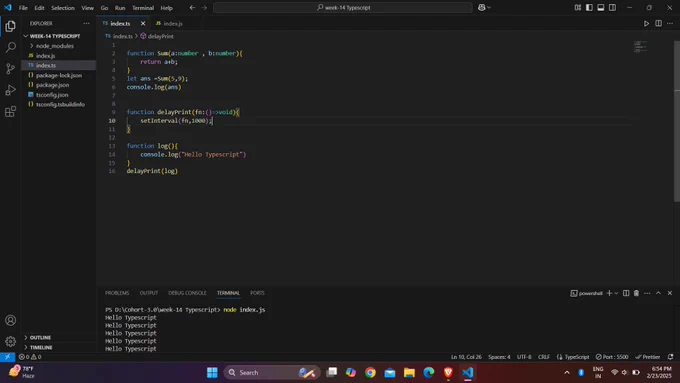Image resolution: width=680 pixels, height=383 pixels.
Task: Open notifications bell in status bar
Action: coord(670,357)
